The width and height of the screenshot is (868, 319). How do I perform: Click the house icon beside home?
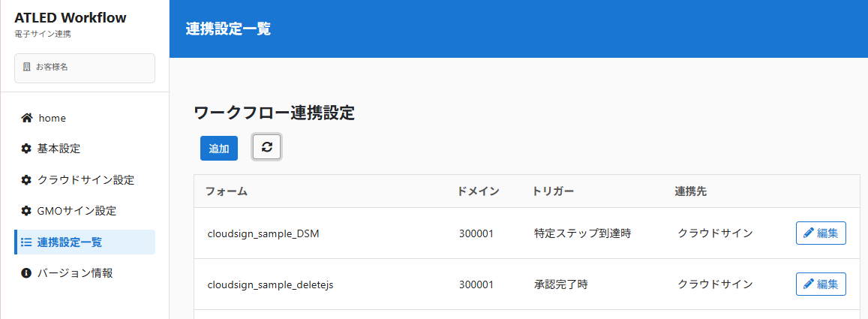pyautogui.click(x=26, y=118)
